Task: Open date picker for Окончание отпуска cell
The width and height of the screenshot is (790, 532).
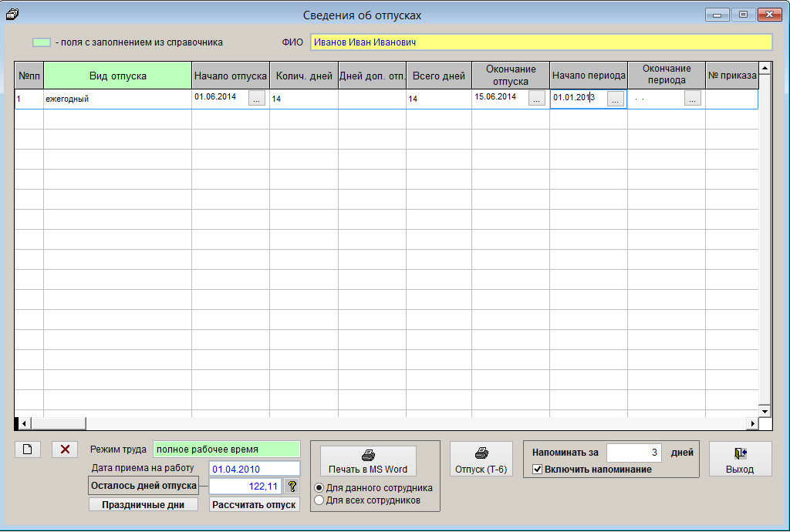Action: pyautogui.click(x=537, y=98)
